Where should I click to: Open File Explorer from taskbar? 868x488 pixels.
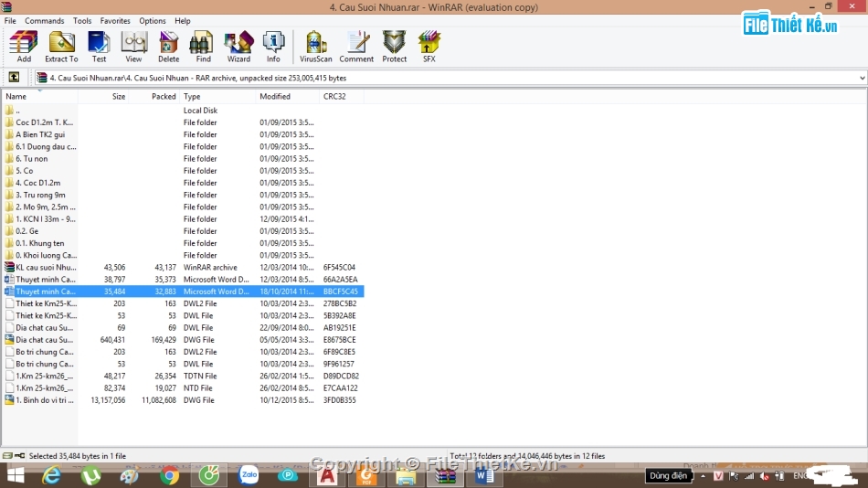[x=406, y=476]
